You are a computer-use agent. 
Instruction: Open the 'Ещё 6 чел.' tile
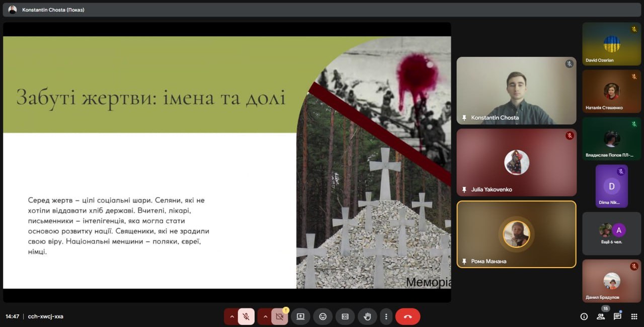612,233
